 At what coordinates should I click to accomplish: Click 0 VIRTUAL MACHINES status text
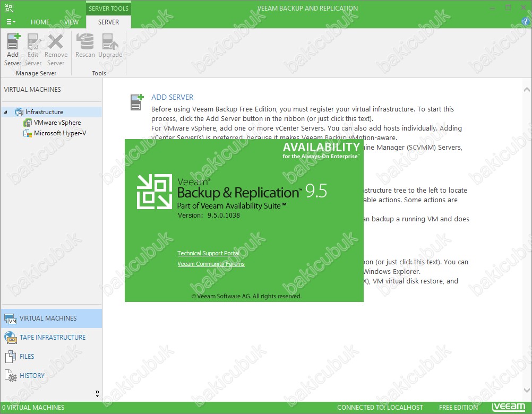click(x=33, y=407)
